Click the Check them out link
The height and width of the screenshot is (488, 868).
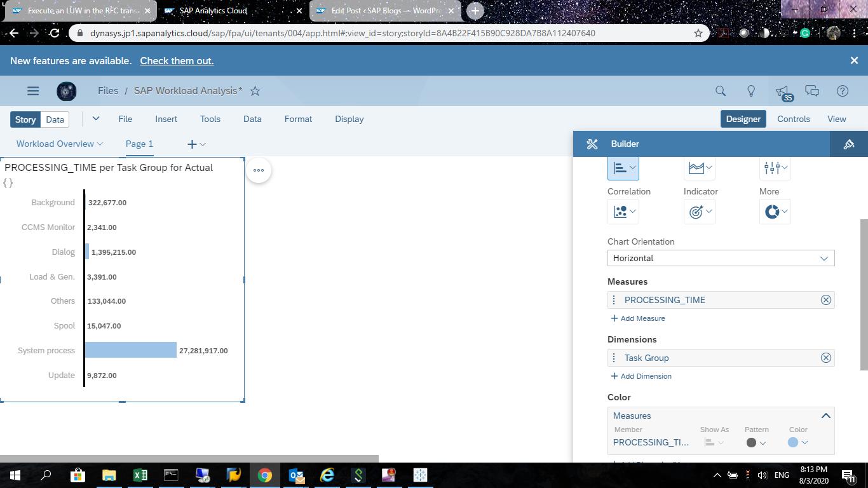(177, 61)
